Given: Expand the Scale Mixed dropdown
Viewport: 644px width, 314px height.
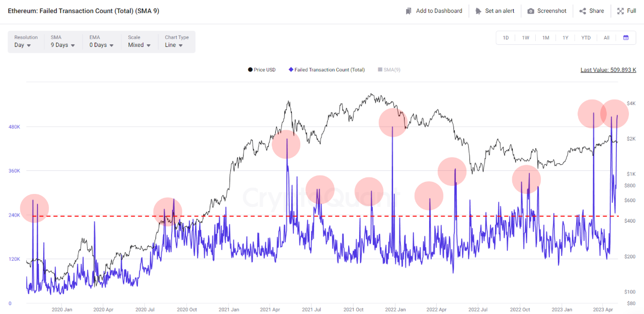Looking at the screenshot, I should coord(139,45).
